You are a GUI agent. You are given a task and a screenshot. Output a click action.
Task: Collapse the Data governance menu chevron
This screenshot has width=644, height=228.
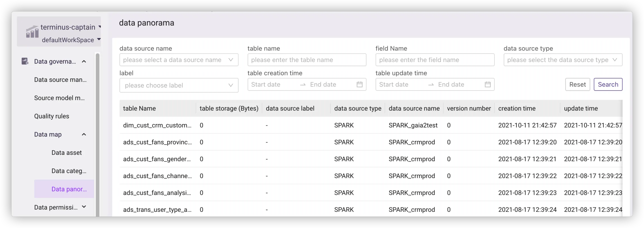(x=84, y=61)
